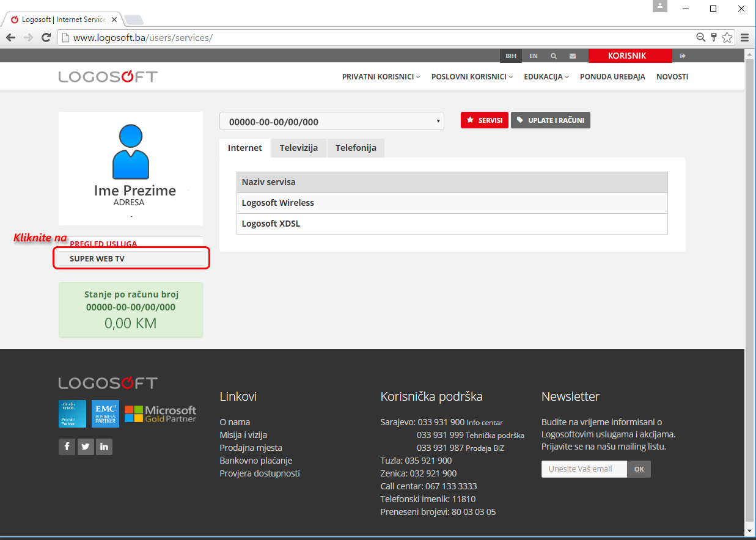Click the user profile avatar picture

(x=131, y=151)
